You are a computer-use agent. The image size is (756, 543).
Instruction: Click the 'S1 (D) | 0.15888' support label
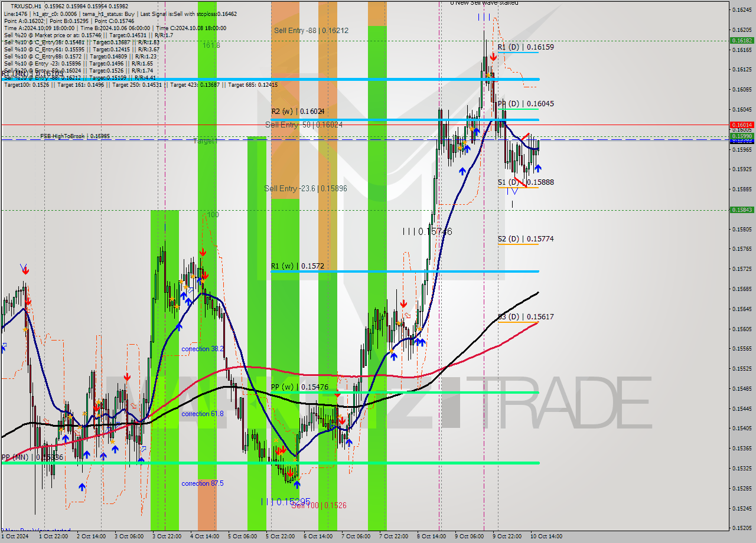(526, 182)
